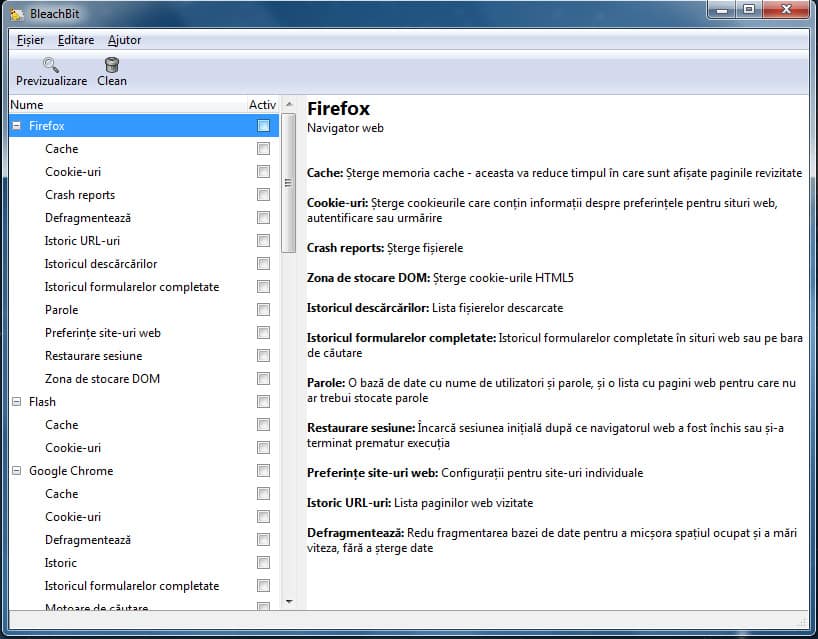Image resolution: width=818 pixels, height=639 pixels.
Task: Maximize the BleachBit window
Action: click(x=749, y=10)
